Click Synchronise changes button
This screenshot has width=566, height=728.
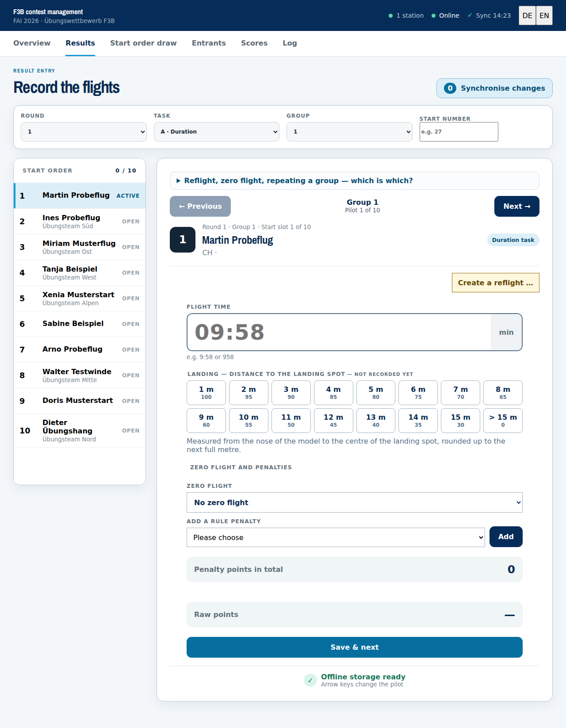click(x=494, y=88)
